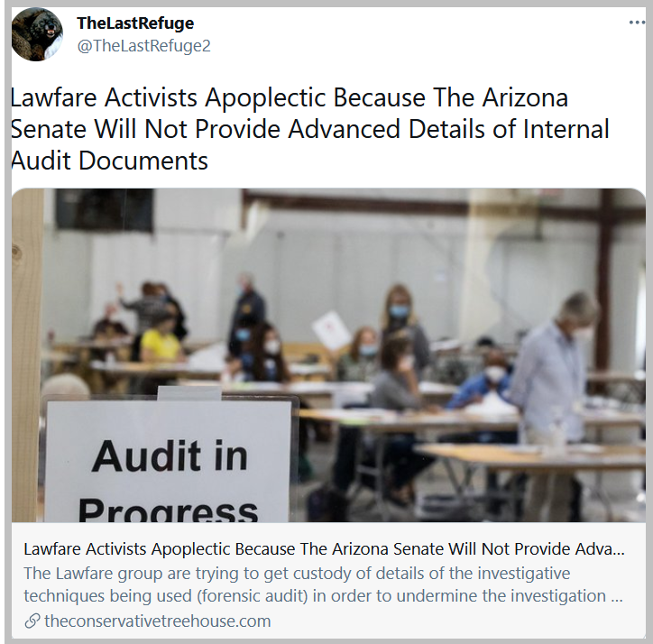Click TheLastRefuge profile avatar picture
Image resolution: width=653 pixels, height=644 pixels.
[x=37, y=34]
